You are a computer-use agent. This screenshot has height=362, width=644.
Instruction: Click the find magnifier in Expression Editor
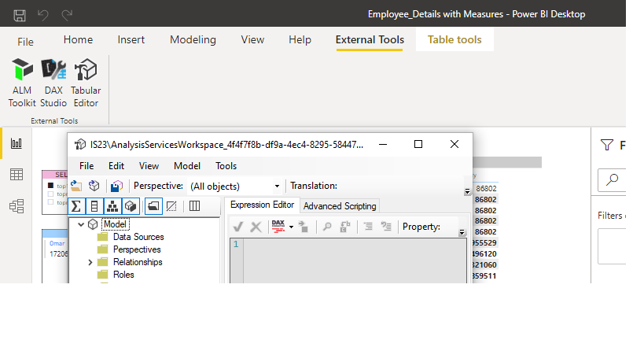[x=327, y=227]
